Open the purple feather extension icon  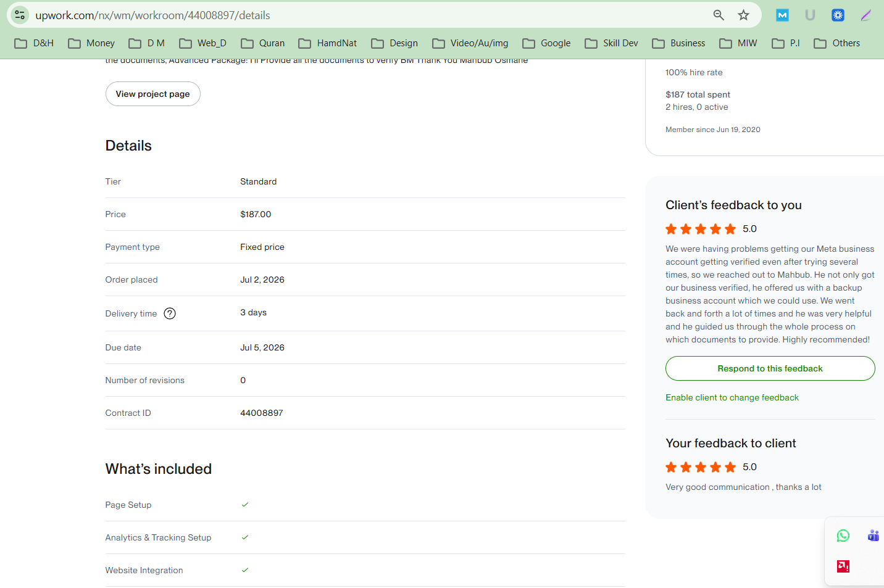click(866, 15)
